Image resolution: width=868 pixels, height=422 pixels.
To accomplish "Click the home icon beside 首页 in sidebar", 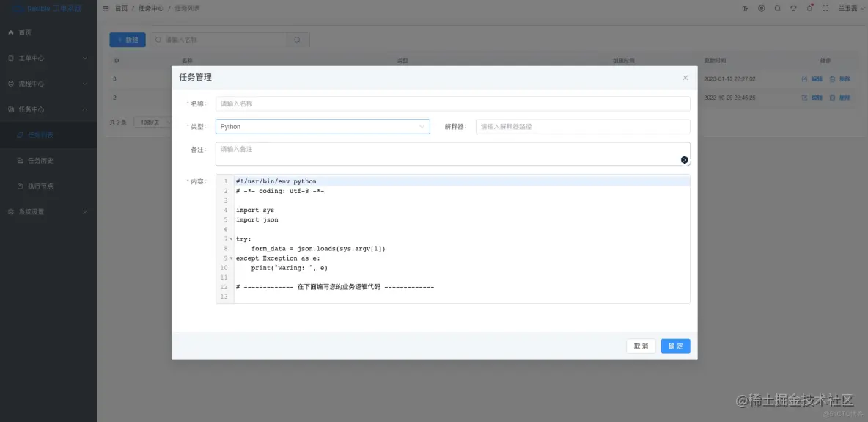I will point(11,33).
